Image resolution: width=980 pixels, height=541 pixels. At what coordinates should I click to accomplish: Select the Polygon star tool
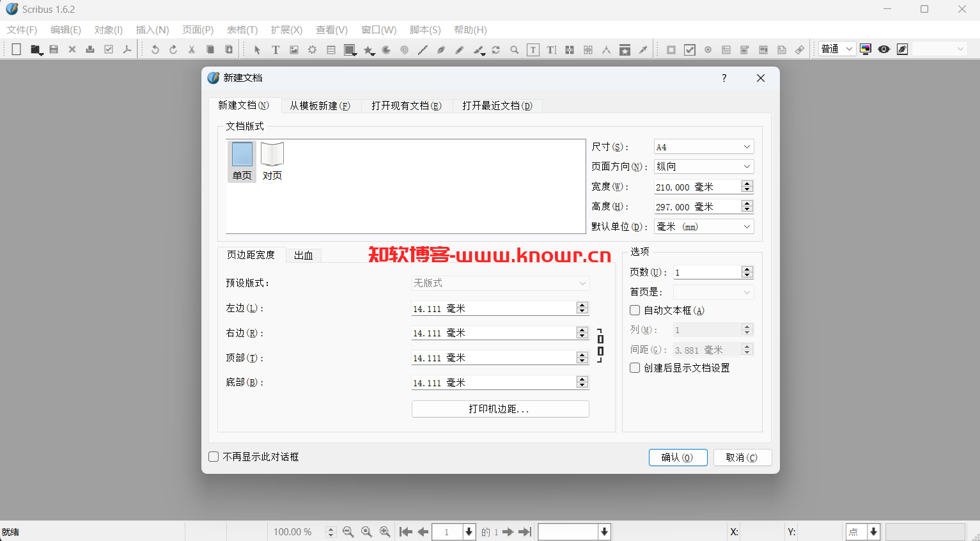[368, 49]
